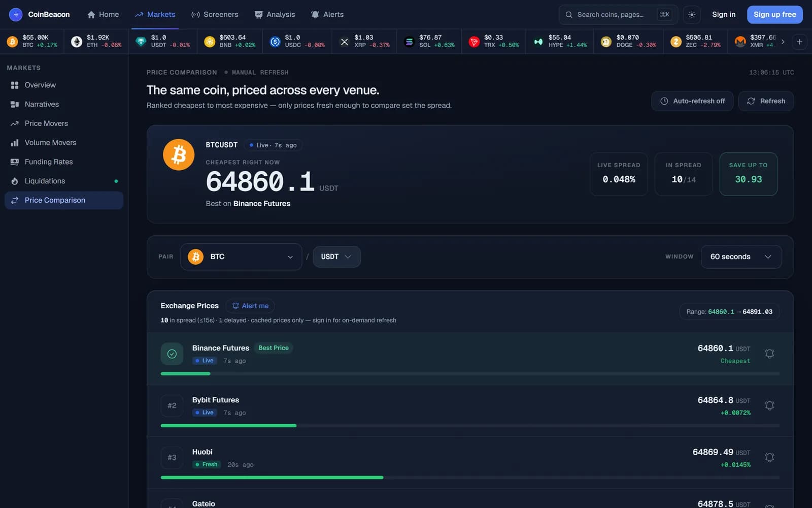Viewport: 812px width, 508px height.
Task: Click the Bybit Futures exchange name
Action: click(216, 400)
